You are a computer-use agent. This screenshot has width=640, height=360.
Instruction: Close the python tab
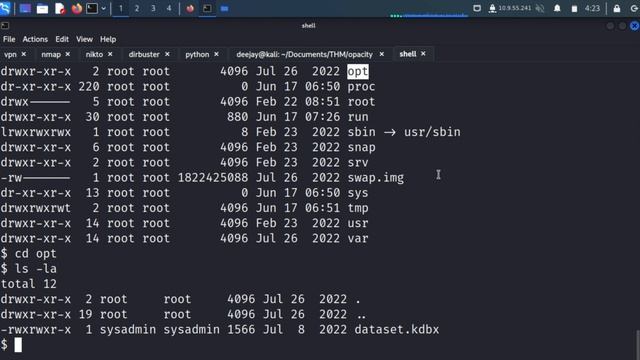tap(216, 54)
